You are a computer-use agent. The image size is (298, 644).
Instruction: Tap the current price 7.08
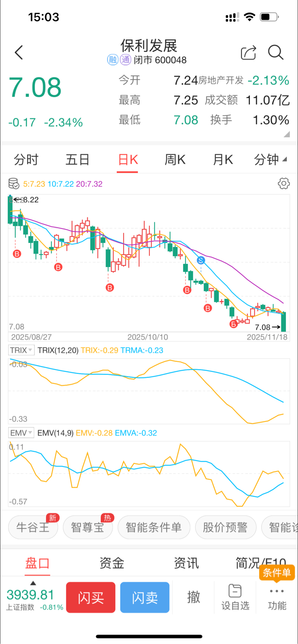[35, 87]
